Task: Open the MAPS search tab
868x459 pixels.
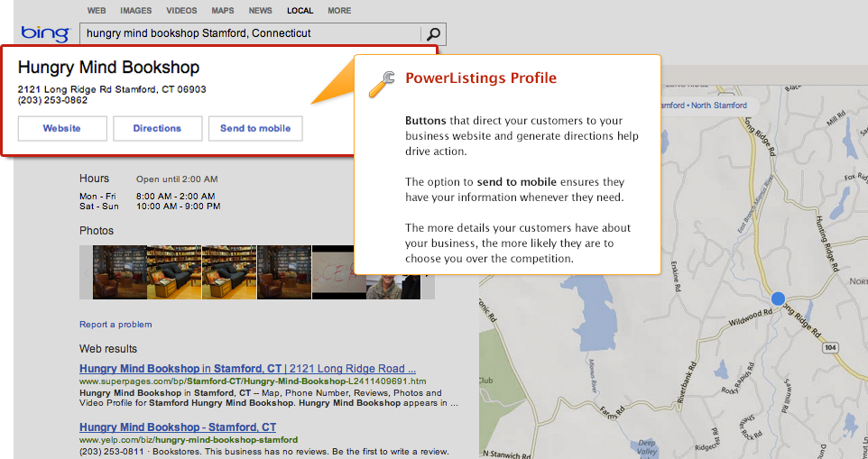Action: click(x=223, y=11)
